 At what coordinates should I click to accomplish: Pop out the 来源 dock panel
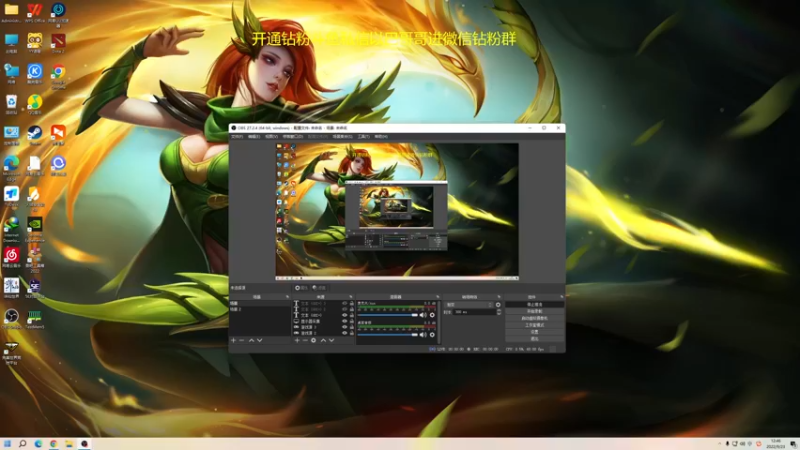(351, 297)
